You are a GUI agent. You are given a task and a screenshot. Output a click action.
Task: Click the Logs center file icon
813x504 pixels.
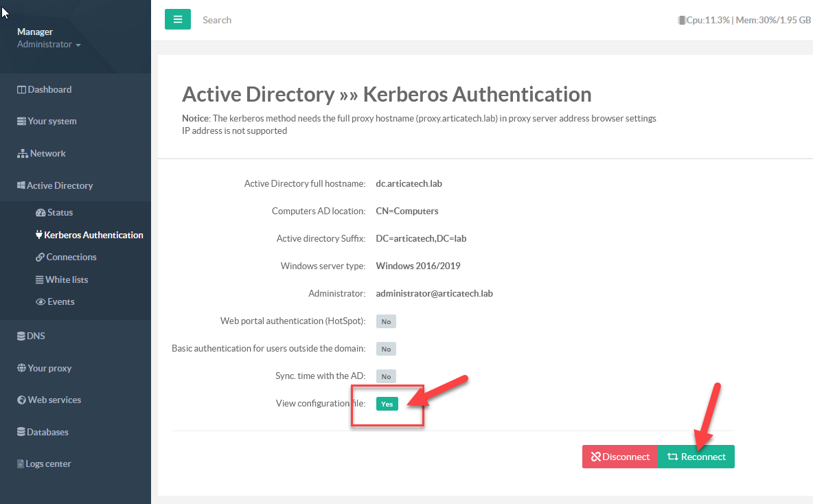(21, 464)
